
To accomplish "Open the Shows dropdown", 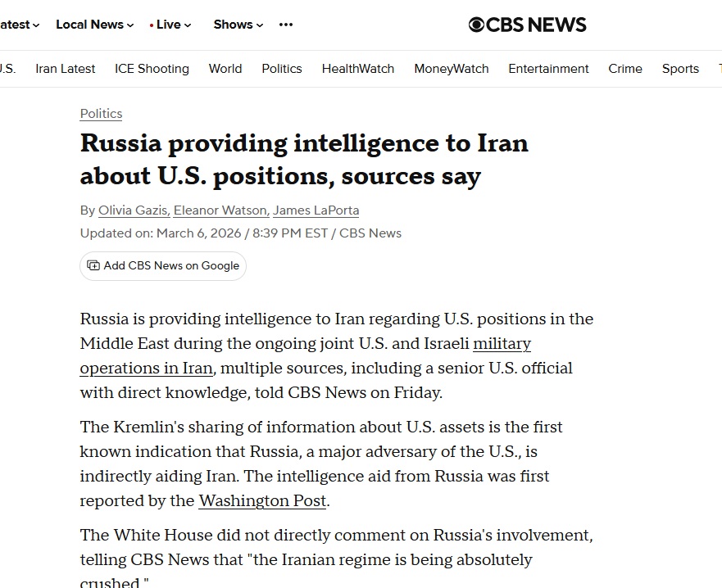I will point(232,25).
